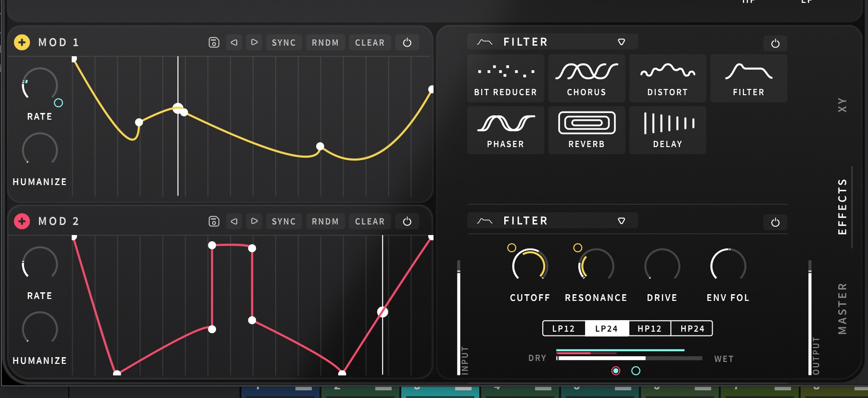868x398 pixels.
Task: Select the HP12 filter type
Action: point(649,329)
